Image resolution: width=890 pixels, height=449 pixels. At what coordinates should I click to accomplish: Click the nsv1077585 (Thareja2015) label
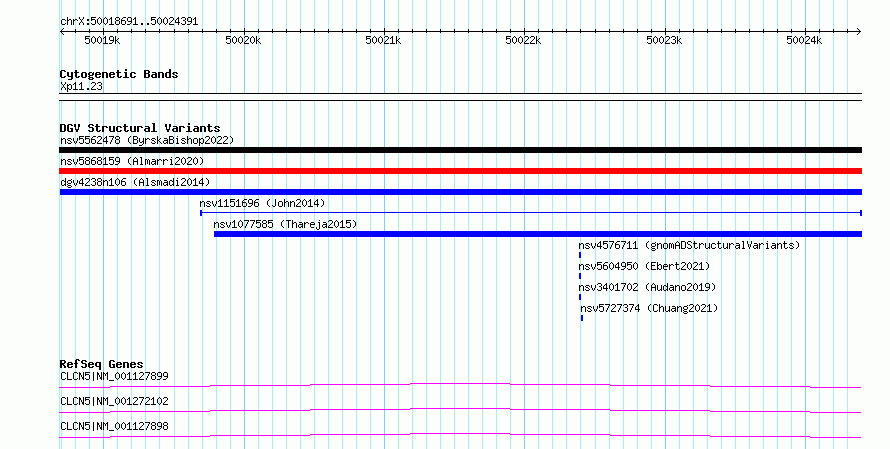(x=286, y=224)
